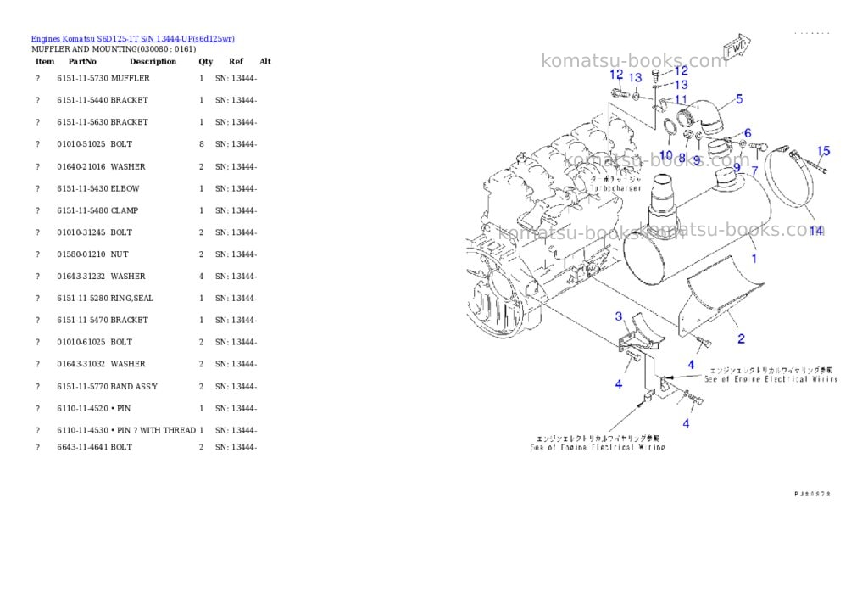This screenshot has width=868, height=615.
Task: Click callout number 3 in the diagram
Action: (x=618, y=316)
